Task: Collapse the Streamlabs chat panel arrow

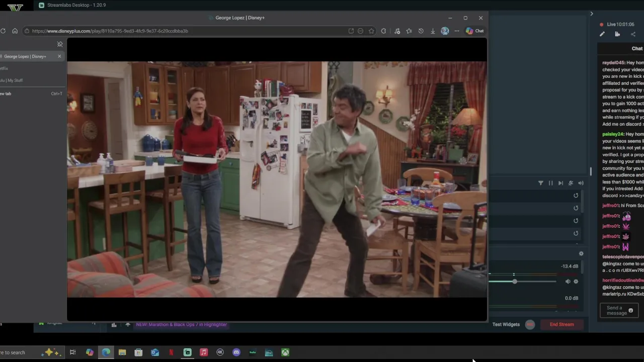Action: (x=592, y=14)
